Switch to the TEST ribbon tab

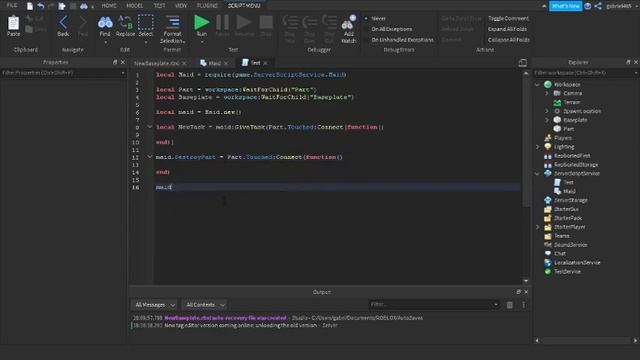point(159,6)
